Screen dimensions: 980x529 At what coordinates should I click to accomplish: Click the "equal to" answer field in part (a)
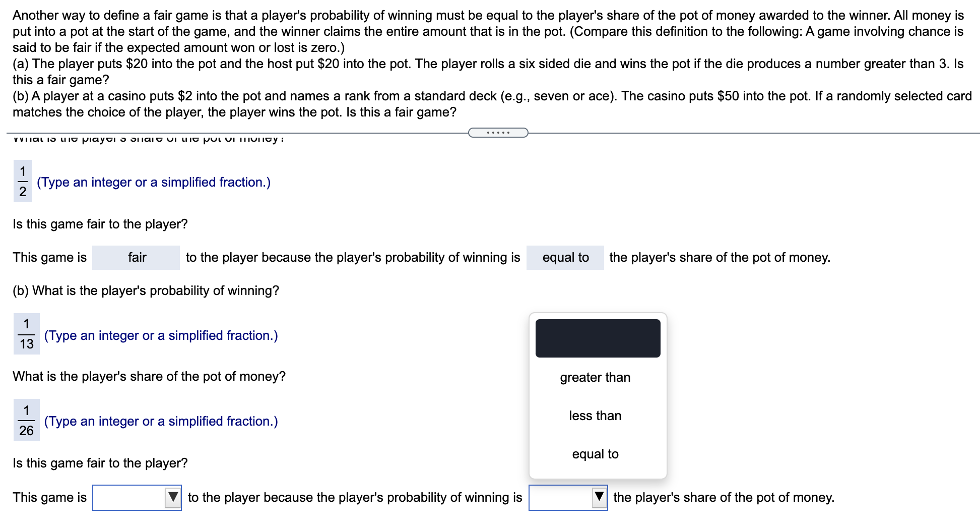pos(565,257)
